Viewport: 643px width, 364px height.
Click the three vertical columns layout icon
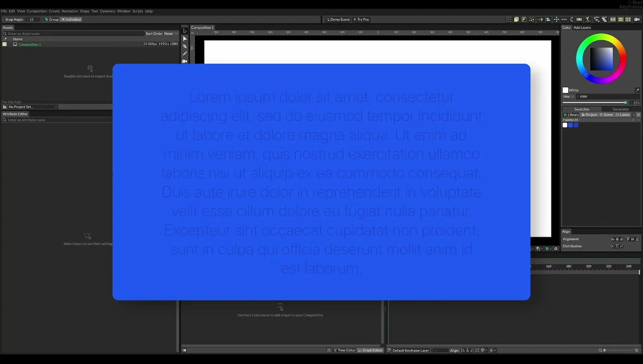click(613, 19)
